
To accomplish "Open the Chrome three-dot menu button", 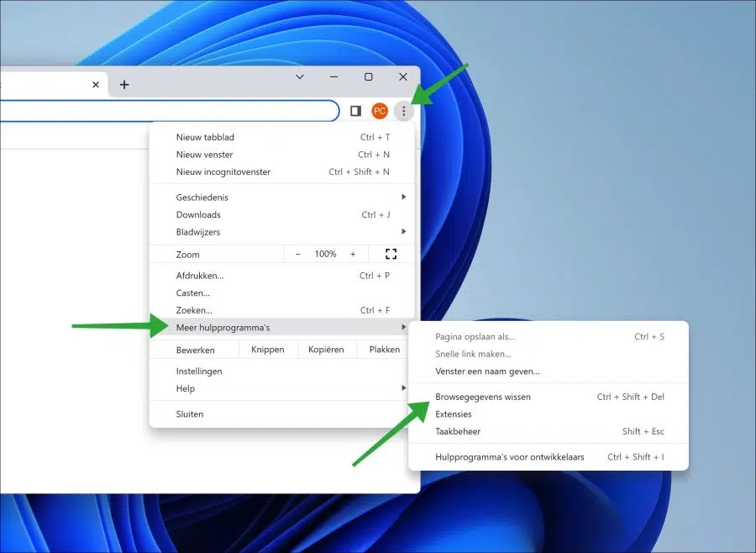I will [403, 112].
